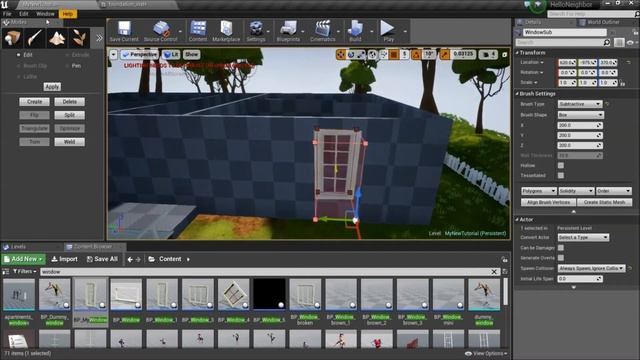Click the Build toolbar icon
Screen dimensions: 640x360
355,31
